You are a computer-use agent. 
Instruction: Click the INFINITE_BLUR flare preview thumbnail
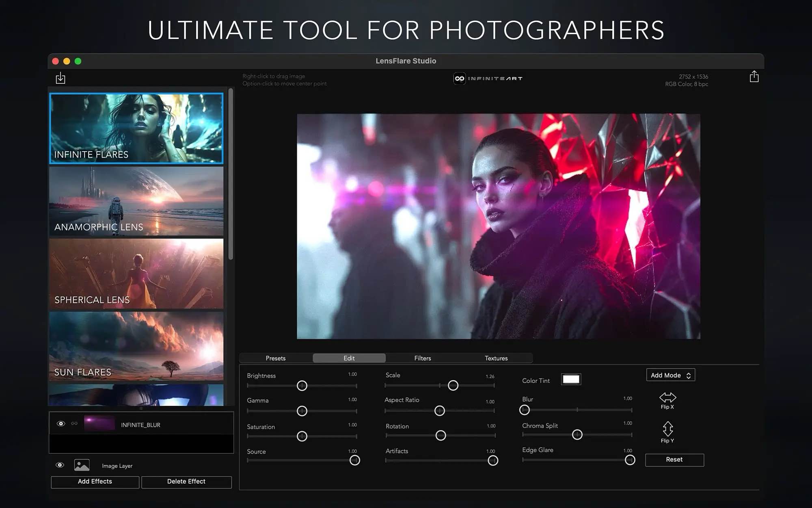(x=101, y=424)
